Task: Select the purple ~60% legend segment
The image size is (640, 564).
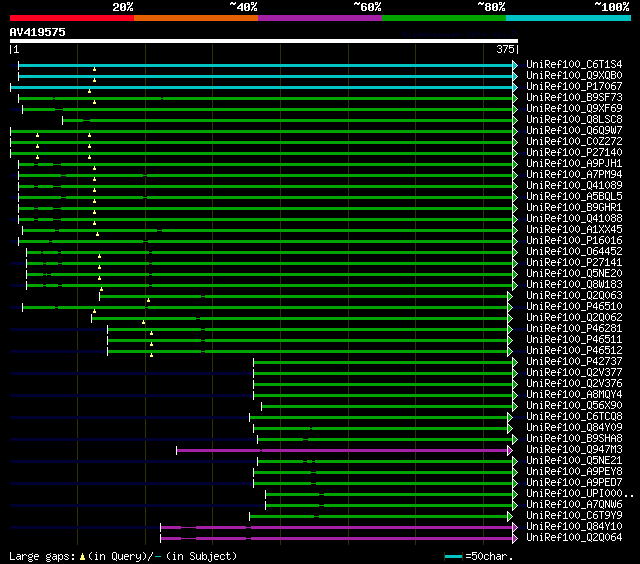Action: click(319, 18)
